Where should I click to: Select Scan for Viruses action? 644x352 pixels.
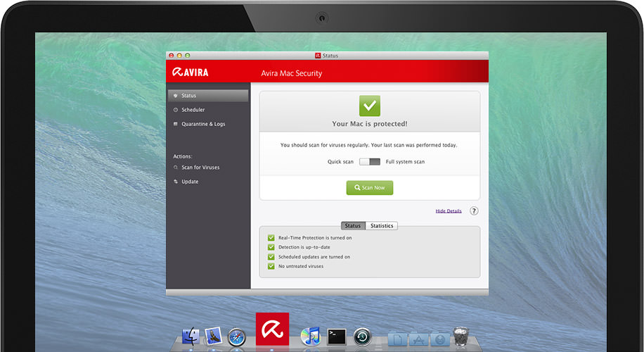coord(200,168)
